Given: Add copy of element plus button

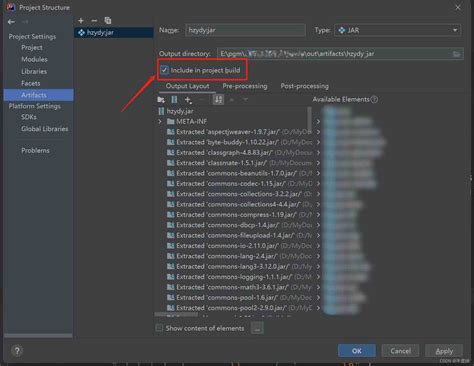Looking at the screenshot, I should click(188, 100).
